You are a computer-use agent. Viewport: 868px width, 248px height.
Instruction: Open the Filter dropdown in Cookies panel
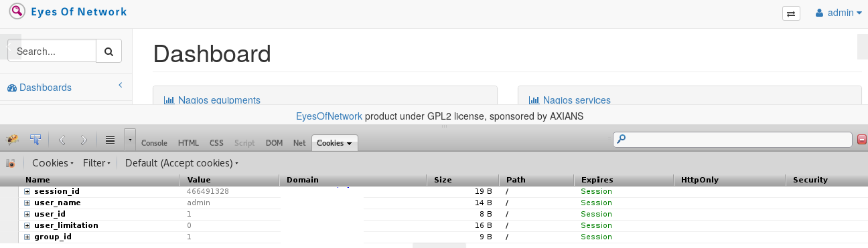(x=97, y=163)
